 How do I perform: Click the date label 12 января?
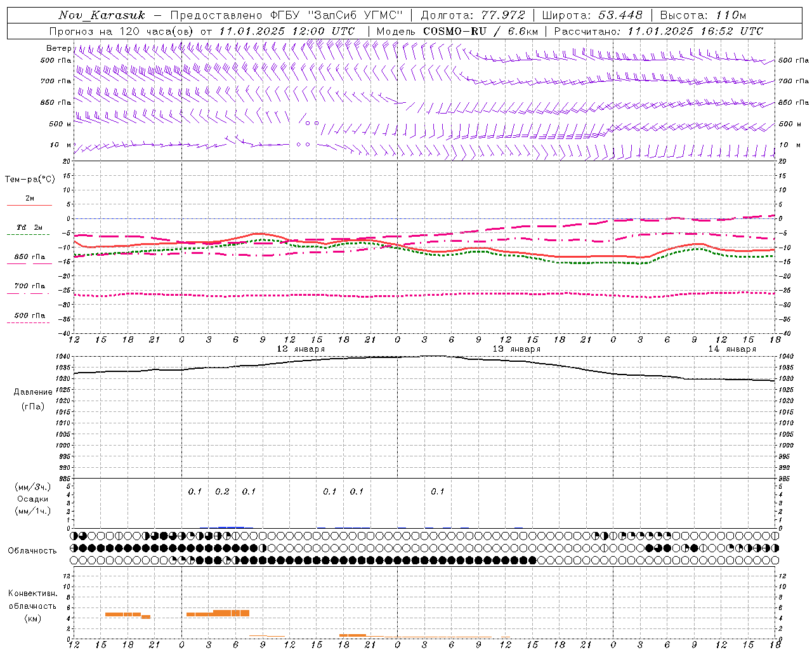point(301,349)
